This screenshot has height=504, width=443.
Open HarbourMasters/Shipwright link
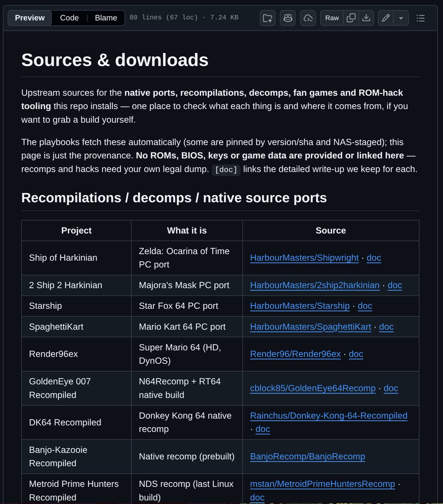coord(304,258)
